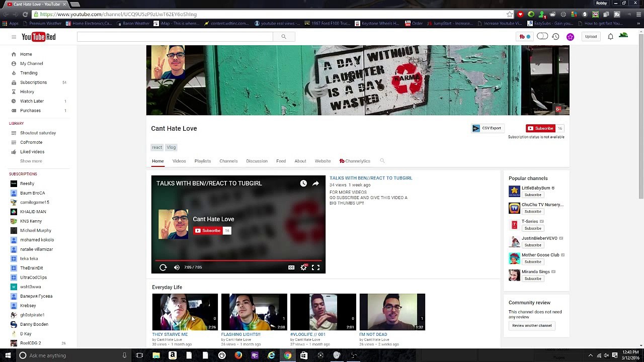644x362 pixels.
Task: Click Watch Later clock on player
Action: pyautogui.click(x=303, y=184)
